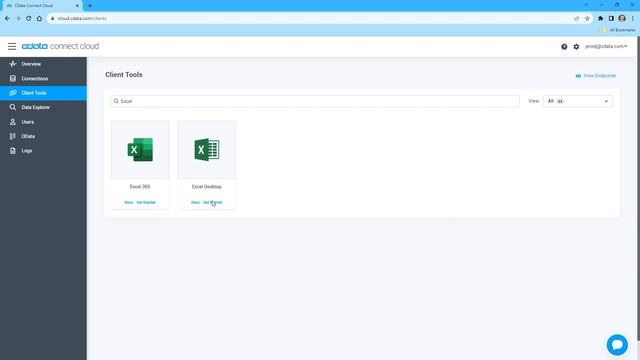Open the settings gear icon
The image size is (640, 360).
(x=576, y=47)
